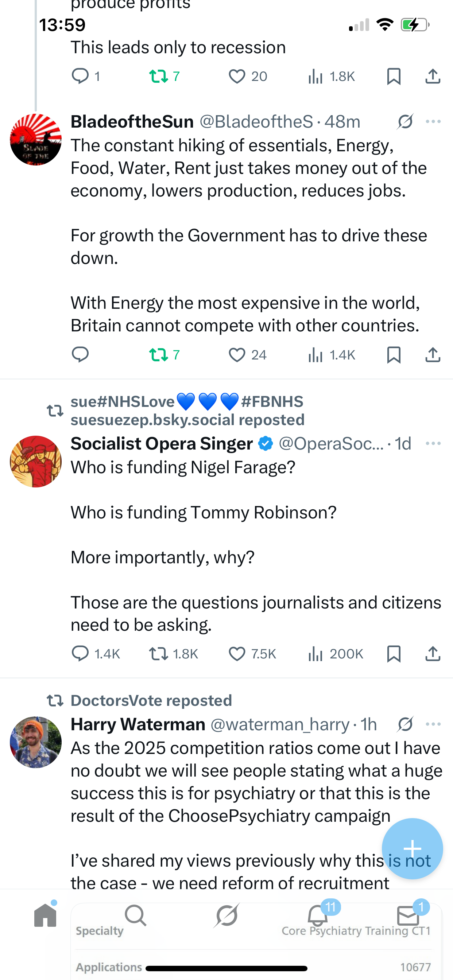453x980 pixels.
Task: Reply to BladeoftheSun's essentials tweet
Action: pyautogui.click(x=80, y=355)
